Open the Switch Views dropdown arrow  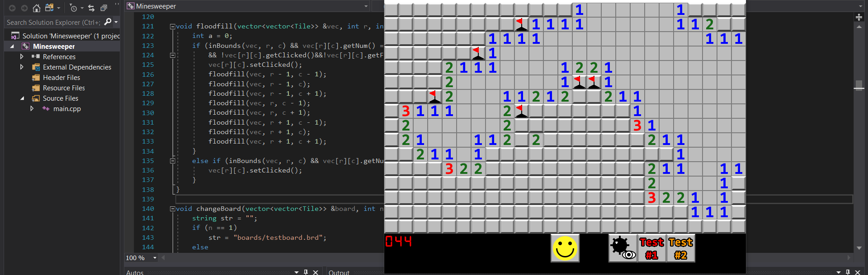point(58,8)
